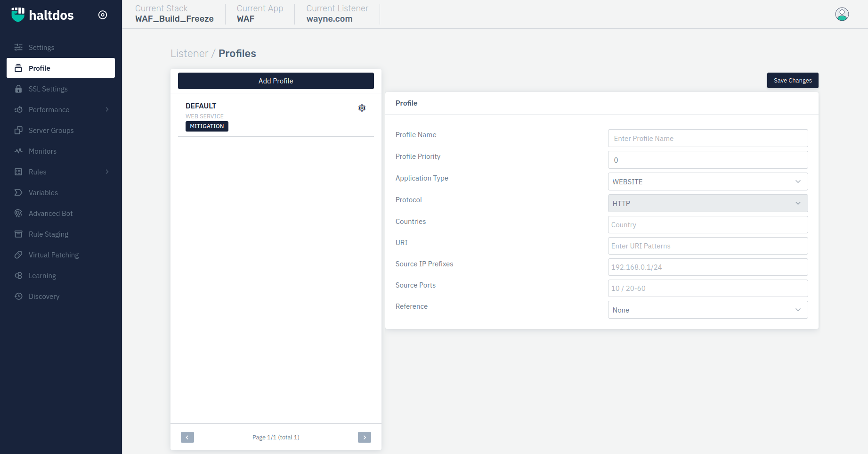Viewport: 868px width, 454px height.
Task: Open Learning page
Action: [61, 275]
